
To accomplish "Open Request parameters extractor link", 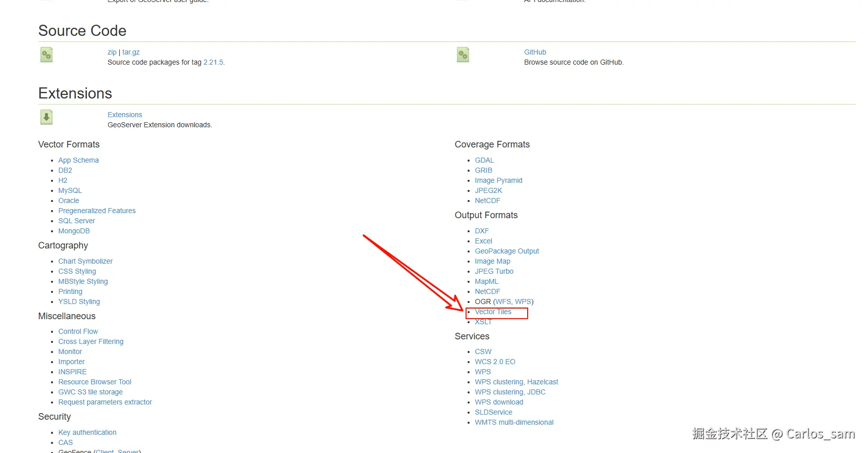I will [105, 402].
